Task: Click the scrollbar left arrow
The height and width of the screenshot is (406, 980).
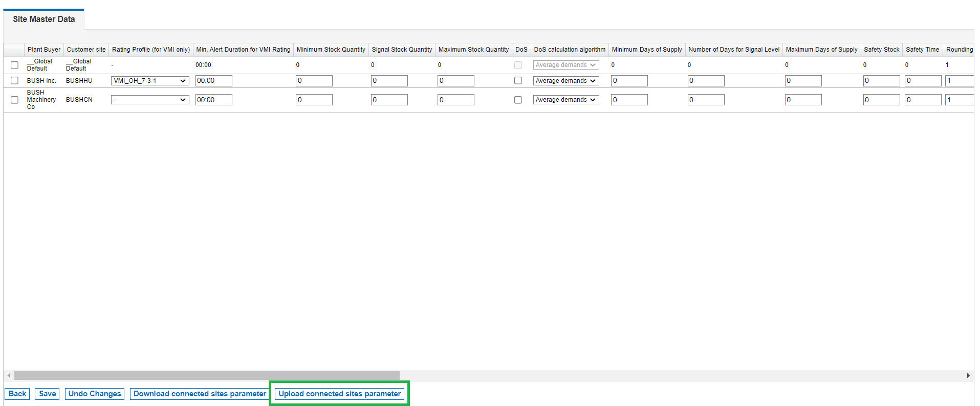Action: click(9, 376)
